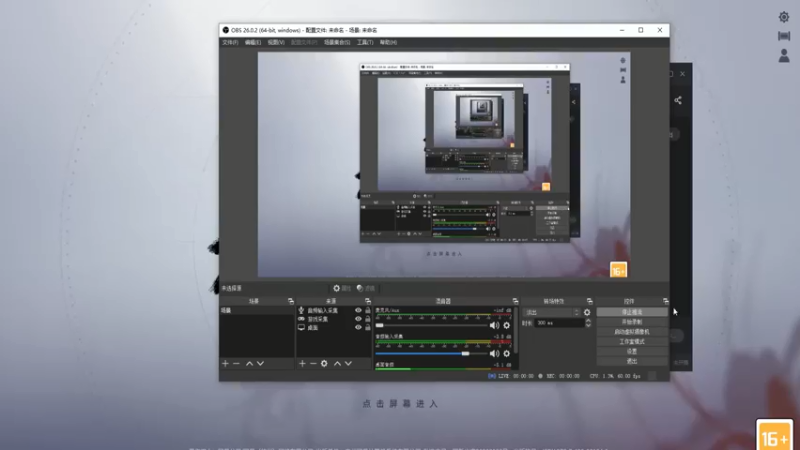This screenshot has width=800, height=450.
Task: Open 麦克风/Aux mixer gear settings
Action: point(507,325)
